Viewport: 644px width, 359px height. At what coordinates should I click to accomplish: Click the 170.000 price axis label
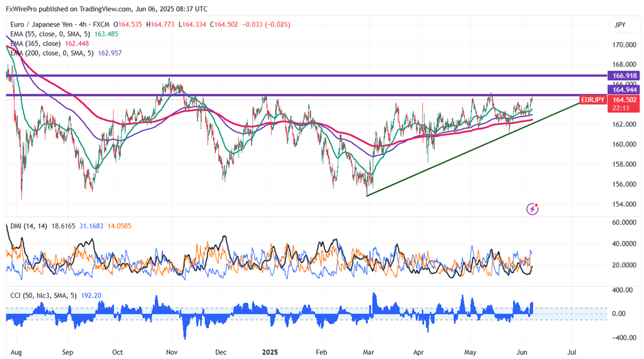coord(624,45)
